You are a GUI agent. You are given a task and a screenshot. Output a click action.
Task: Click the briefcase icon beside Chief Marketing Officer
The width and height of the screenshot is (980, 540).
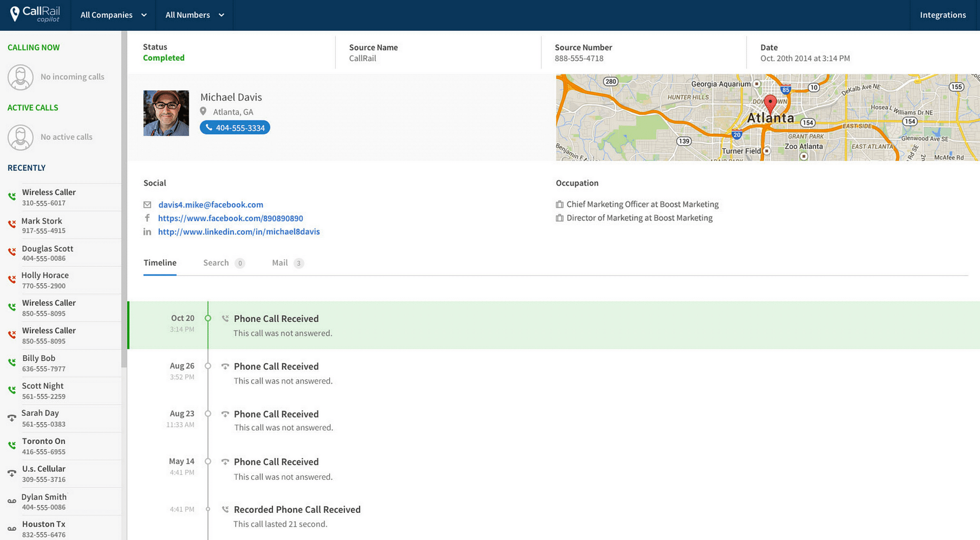pyautogui.click(x=559, y=204)
